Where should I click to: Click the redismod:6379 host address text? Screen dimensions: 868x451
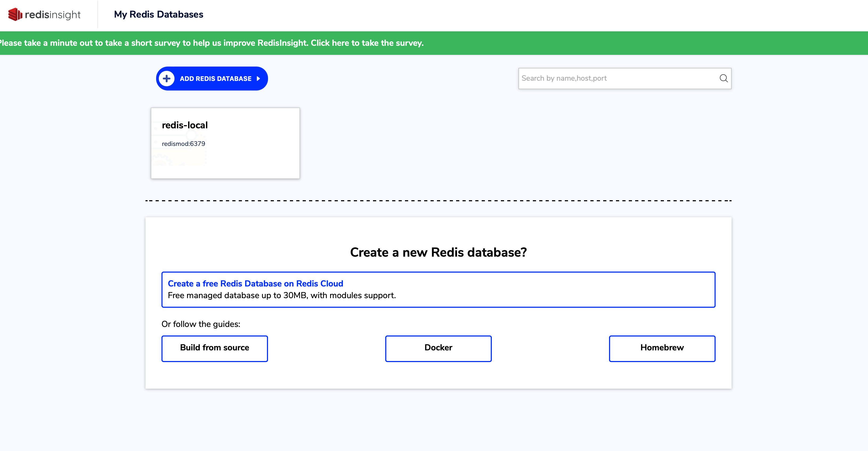pos(183,143)
